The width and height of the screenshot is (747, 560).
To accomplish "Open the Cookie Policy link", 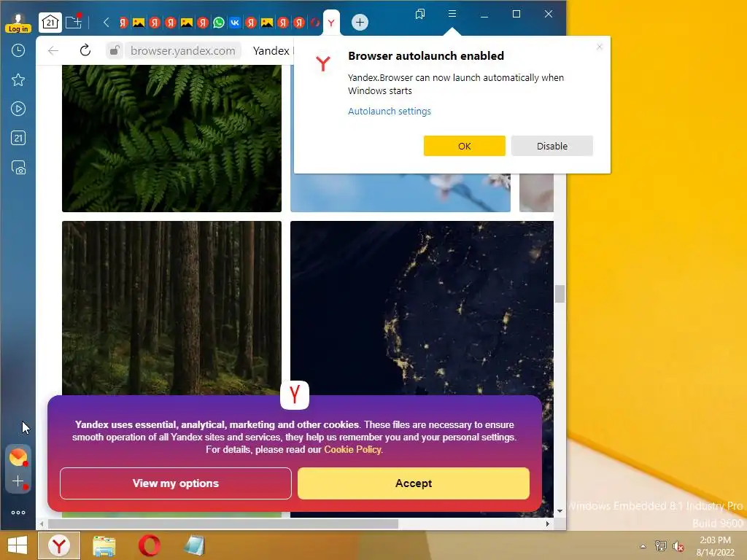I will tap(352, 449).
